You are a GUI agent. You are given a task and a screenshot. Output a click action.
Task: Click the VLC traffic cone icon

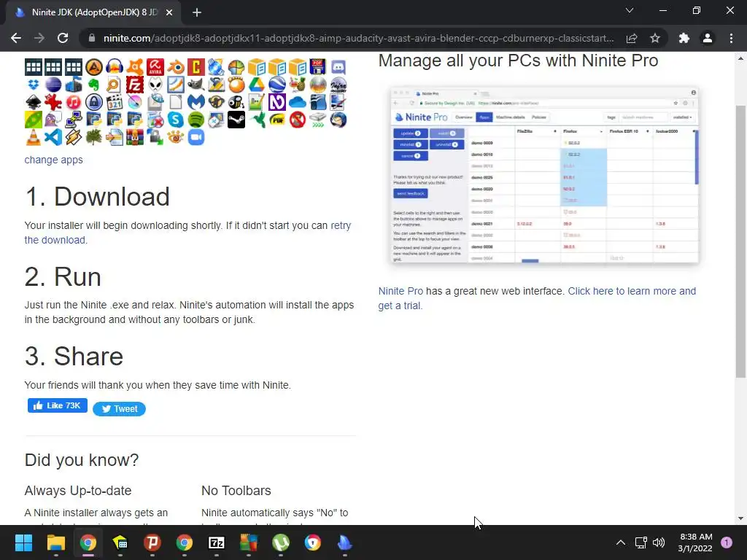tap(34, 138)
